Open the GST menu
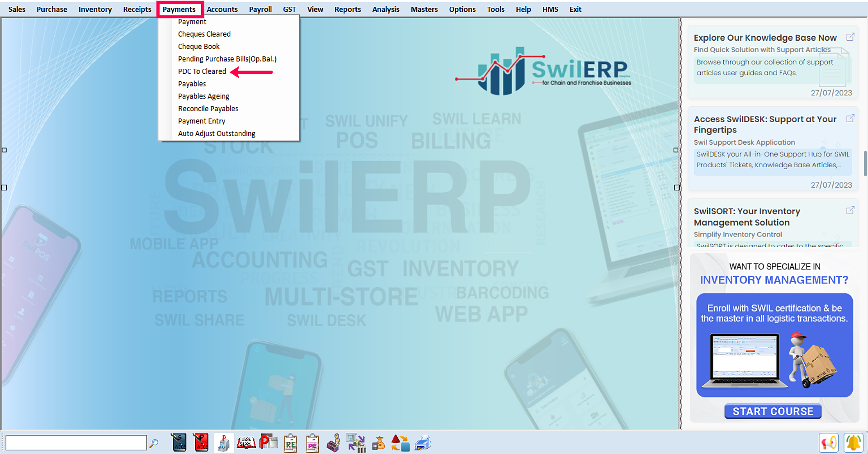 point(289,9)
